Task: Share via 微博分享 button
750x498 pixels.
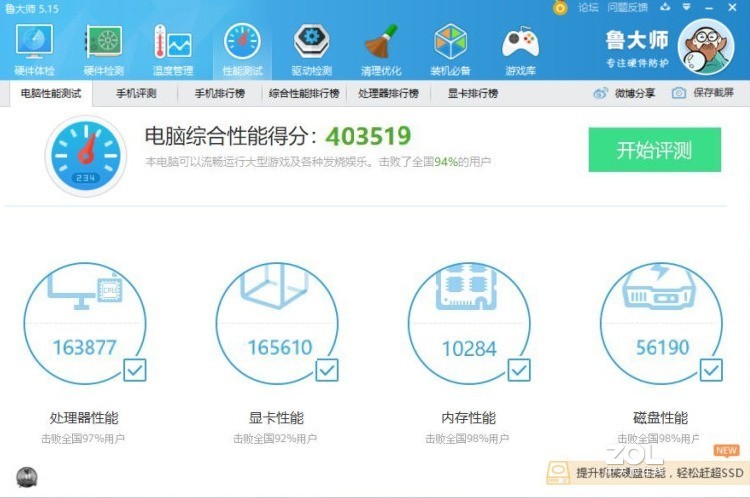Action: click(624, 93)
